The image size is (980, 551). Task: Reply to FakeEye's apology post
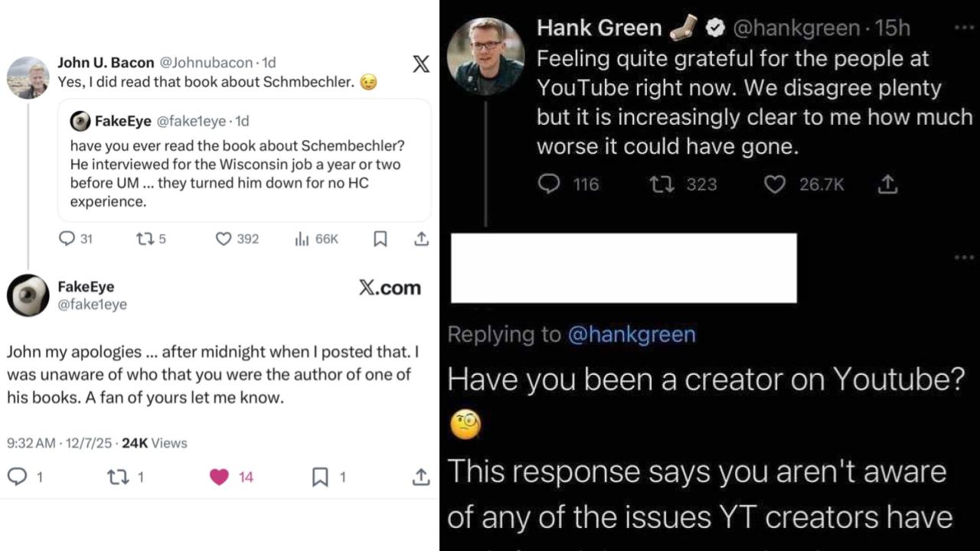point(17,477)
